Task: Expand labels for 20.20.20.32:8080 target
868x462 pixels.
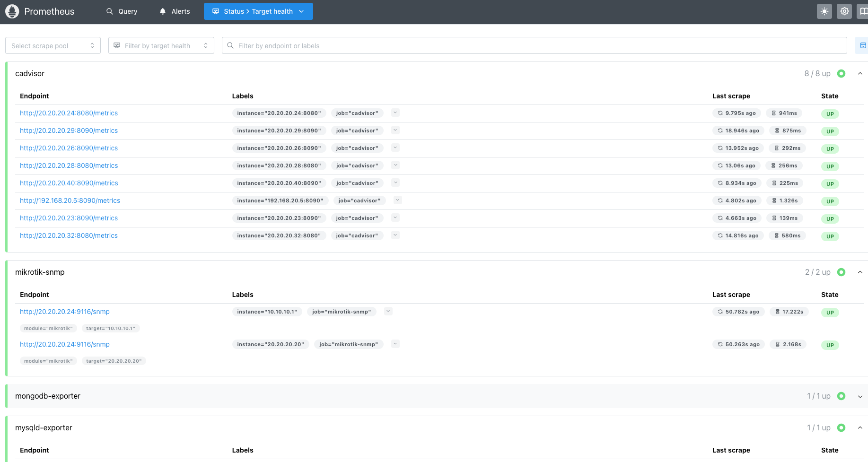Action: 395,235
